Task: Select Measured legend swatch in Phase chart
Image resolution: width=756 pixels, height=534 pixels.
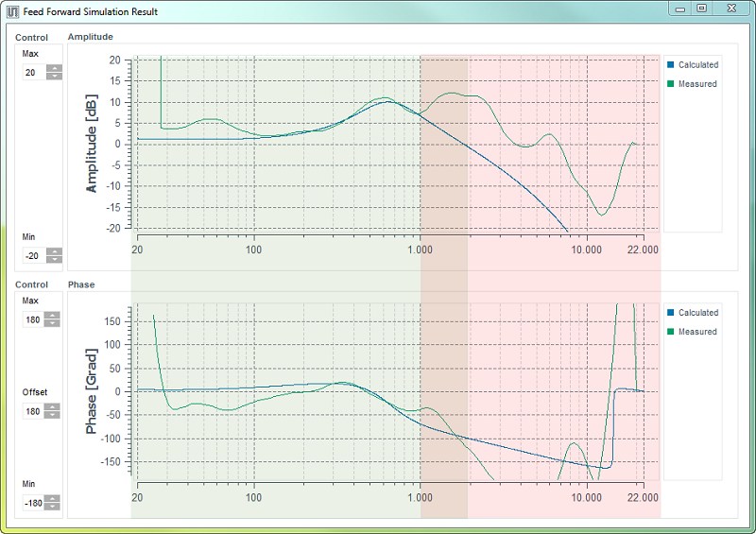Action: [x=670, y=332]
